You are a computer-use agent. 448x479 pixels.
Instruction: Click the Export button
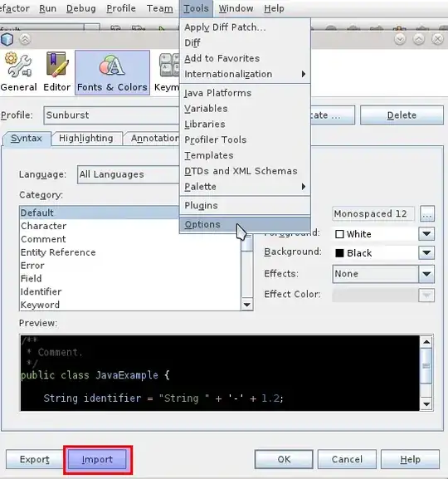tap(34, 459)
